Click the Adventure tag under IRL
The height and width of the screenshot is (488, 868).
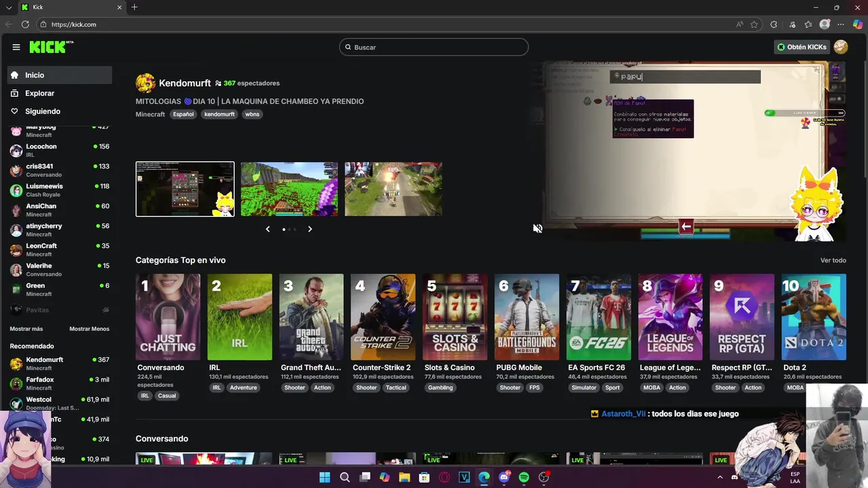coord(243,388)
